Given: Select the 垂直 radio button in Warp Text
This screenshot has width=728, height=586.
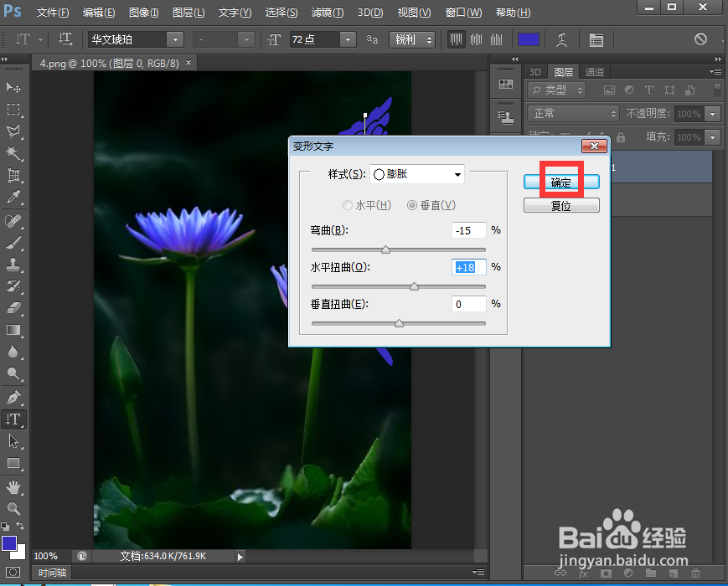Looking at the screenshot, I should pos(411,204).
